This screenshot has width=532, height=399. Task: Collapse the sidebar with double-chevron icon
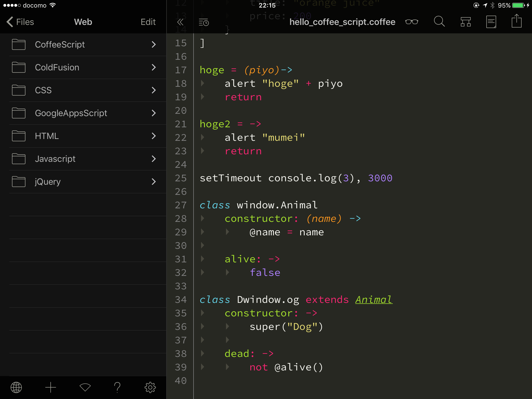click(x=180, y=22)
